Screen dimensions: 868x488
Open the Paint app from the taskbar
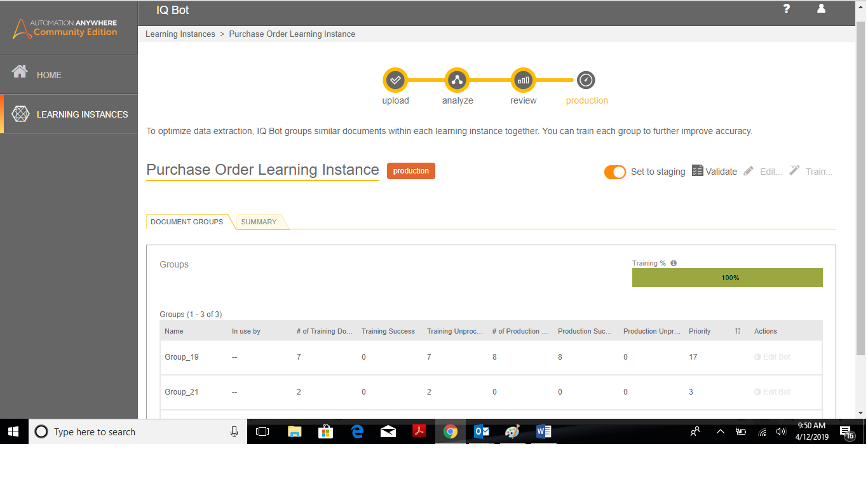coord(512,432)
